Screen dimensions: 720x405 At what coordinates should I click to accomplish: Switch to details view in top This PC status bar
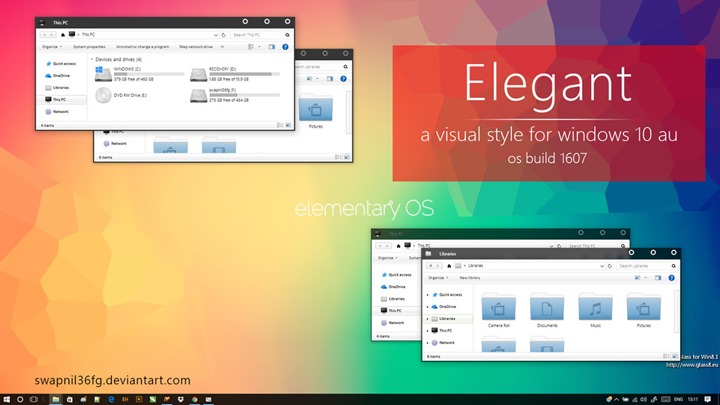coord(280,125)
